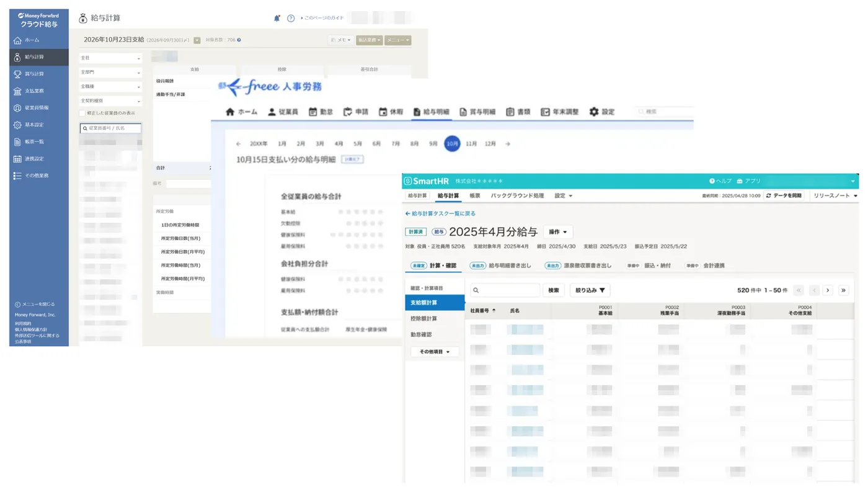The width and height of the screenshot is (868, 492).
Task: Click 検索 button in SmartHR
Action: [x=554, y=290]
